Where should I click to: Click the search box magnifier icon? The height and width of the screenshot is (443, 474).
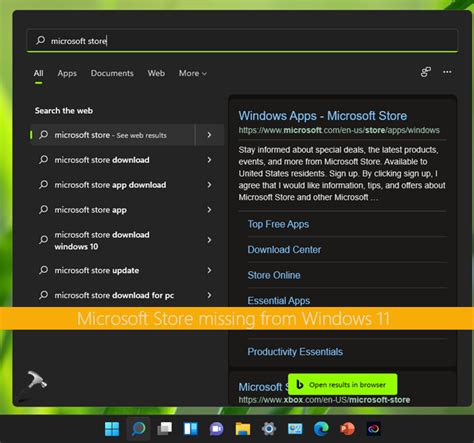pyautogui.click(x=41, y=40)
